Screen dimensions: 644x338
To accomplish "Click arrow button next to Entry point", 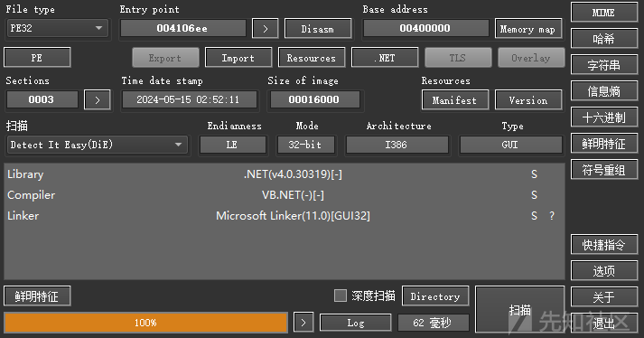I will pos(265,28).
